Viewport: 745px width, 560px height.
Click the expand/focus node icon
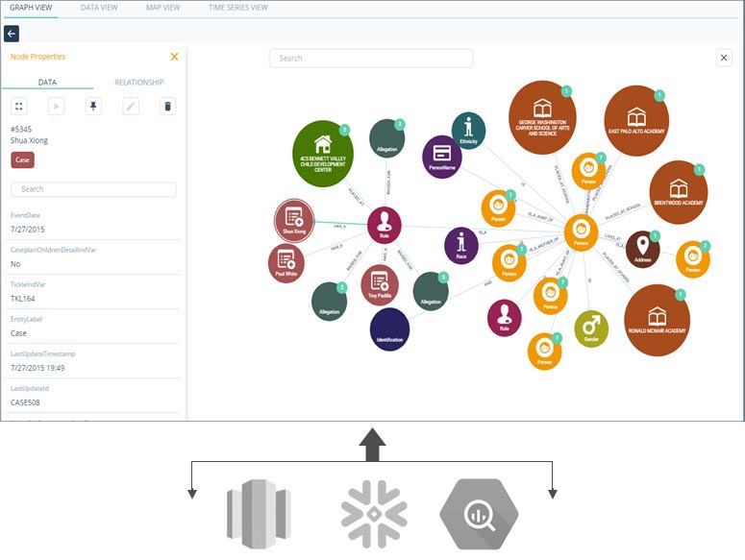(19, 107)
